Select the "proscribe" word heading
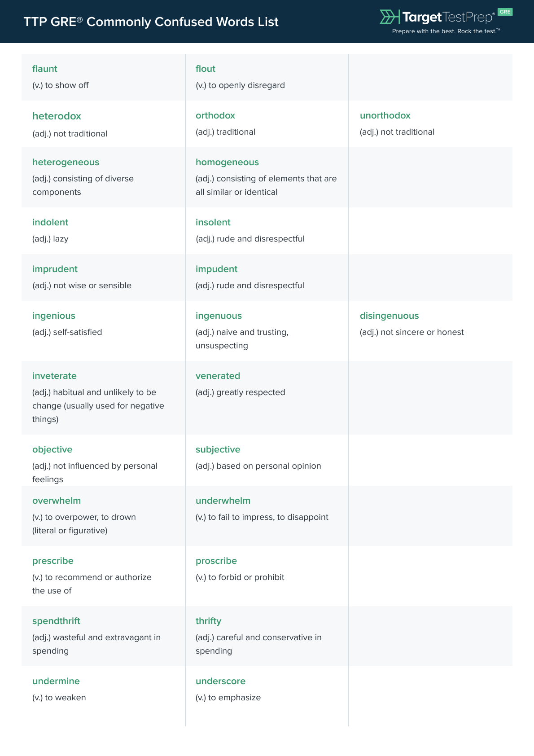This screenshot has height=756, width=534. 216,561
